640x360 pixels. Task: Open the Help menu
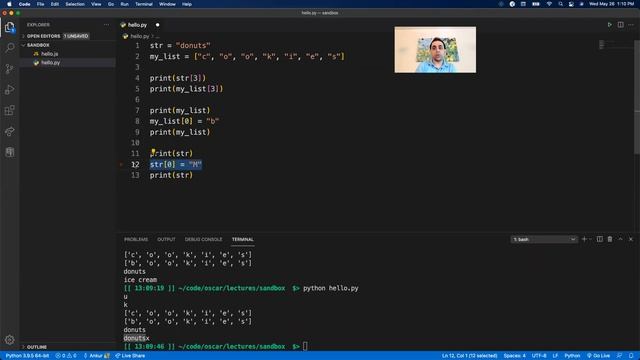click(187, 4)
